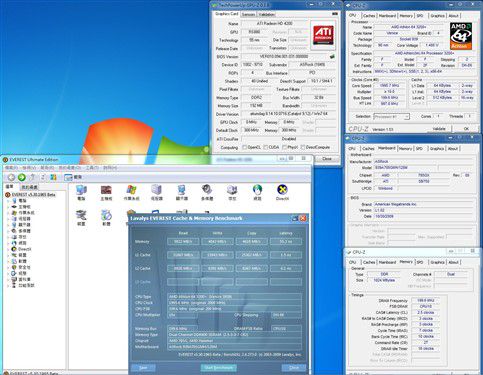Switch to the Validation tab in GPU-Z

coord(267,14)
